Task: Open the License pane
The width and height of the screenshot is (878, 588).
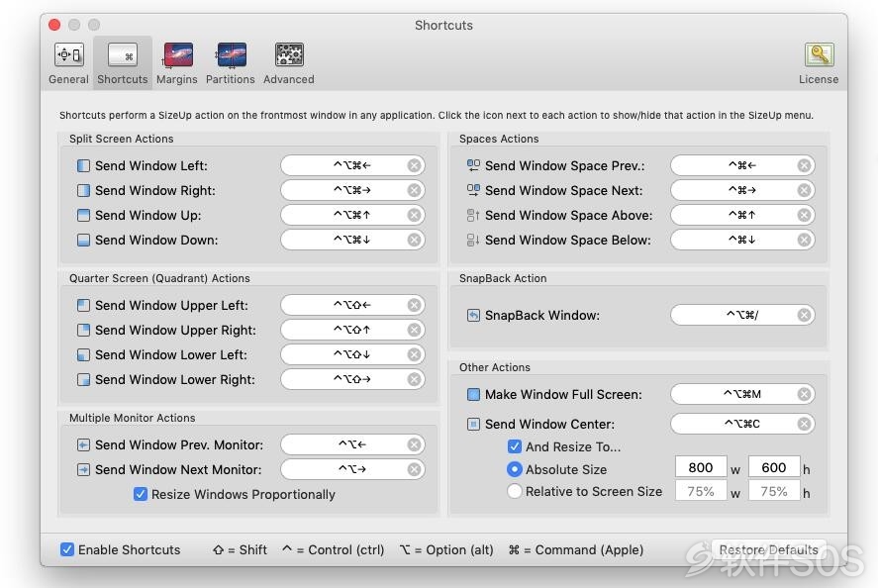Action: click(819, 63)
